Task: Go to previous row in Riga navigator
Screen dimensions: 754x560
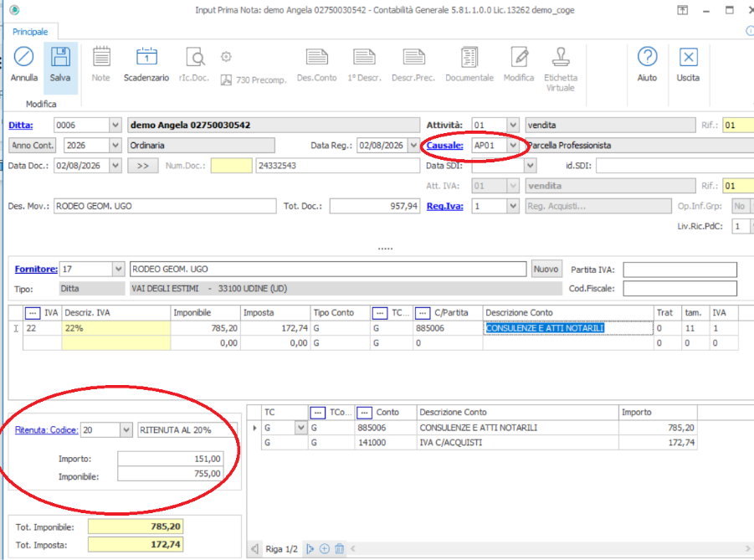Action: point(255,548)
